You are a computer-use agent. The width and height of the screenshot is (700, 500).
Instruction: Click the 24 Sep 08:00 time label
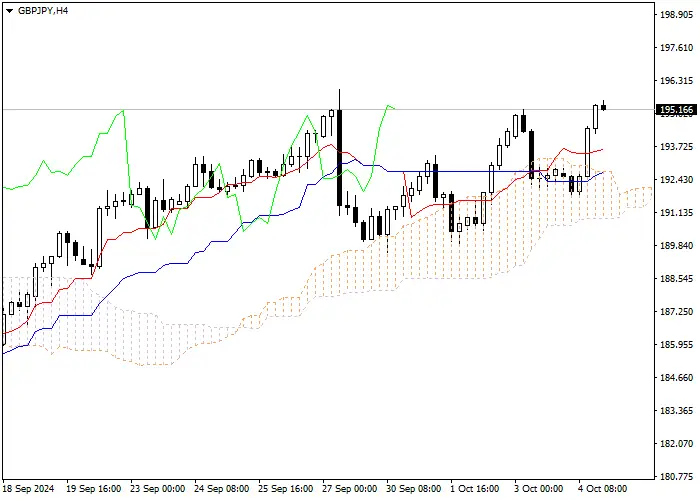(x=222, y=489)
